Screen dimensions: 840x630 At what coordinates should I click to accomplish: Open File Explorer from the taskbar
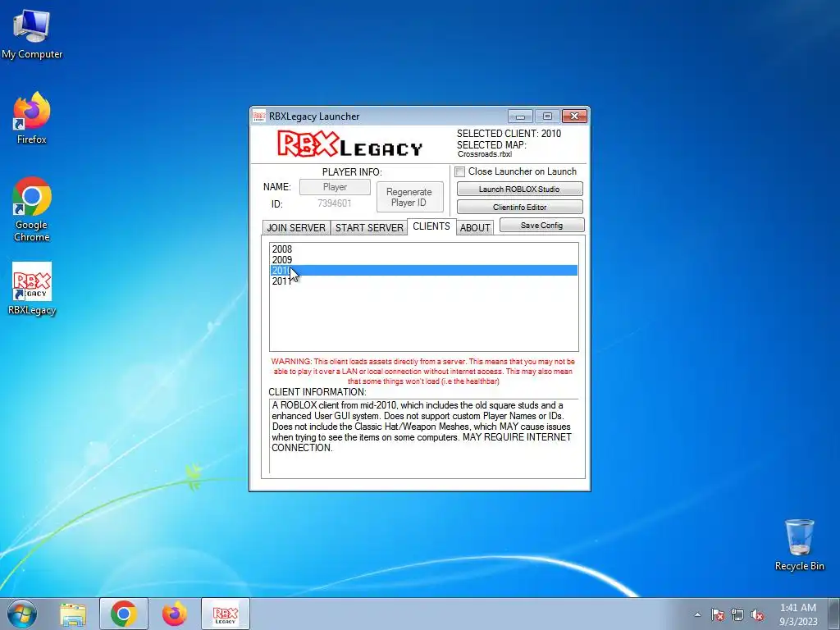[x=73, y=614]
